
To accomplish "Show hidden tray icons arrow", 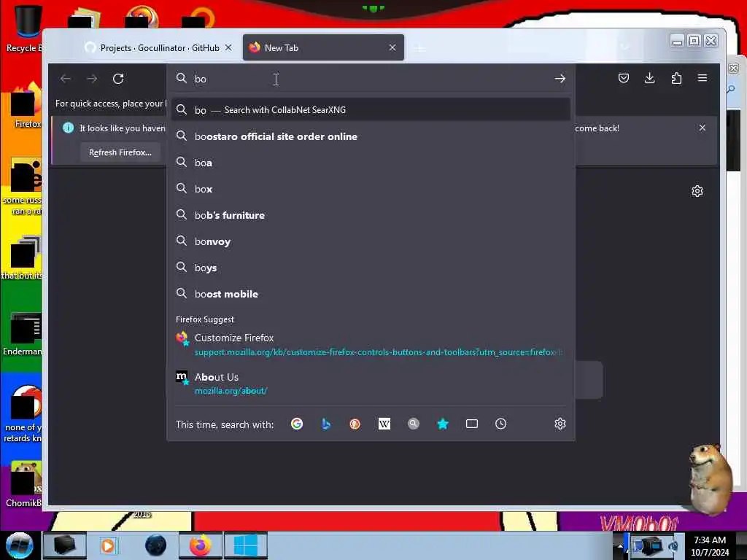I will [x=620, y=546].
